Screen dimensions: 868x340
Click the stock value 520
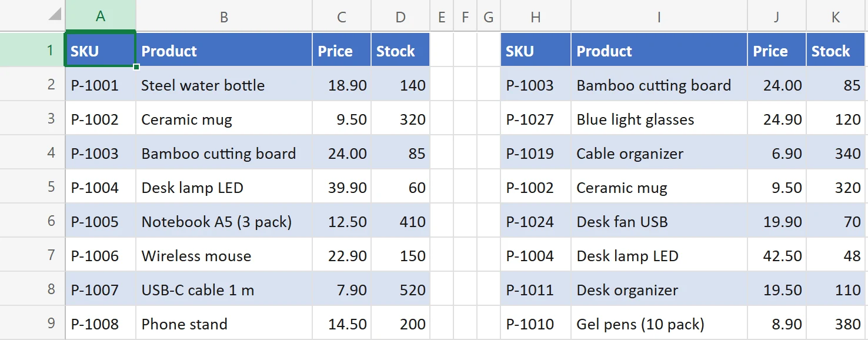(x=400, y=289)
